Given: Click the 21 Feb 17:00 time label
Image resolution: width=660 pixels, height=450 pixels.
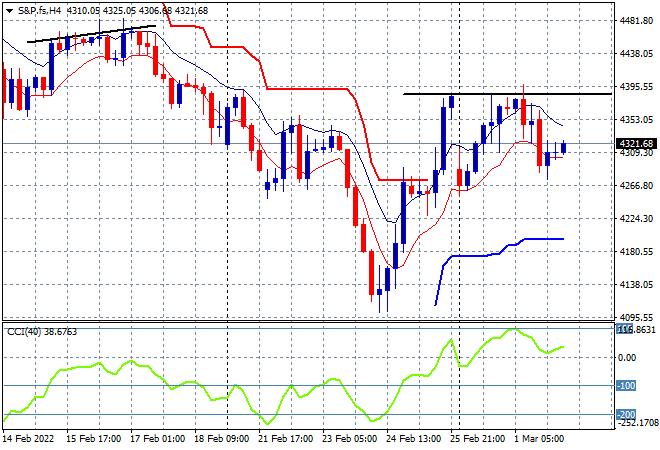Looking at the screenshot, I should click(x=285, y=439).
